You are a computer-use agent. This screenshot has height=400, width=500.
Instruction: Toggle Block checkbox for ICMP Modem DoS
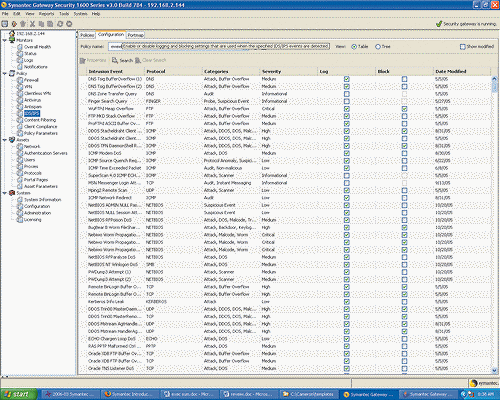coord(404,153)
